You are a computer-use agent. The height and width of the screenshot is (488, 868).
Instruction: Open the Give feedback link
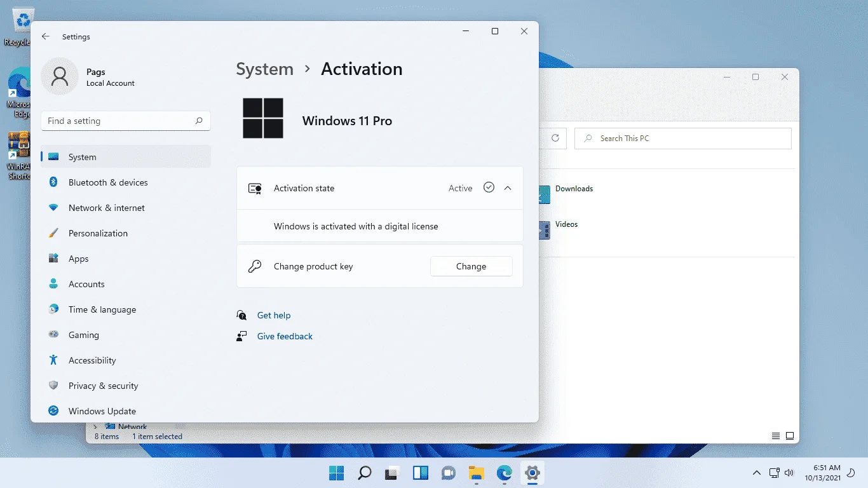[x=285, y=336]
